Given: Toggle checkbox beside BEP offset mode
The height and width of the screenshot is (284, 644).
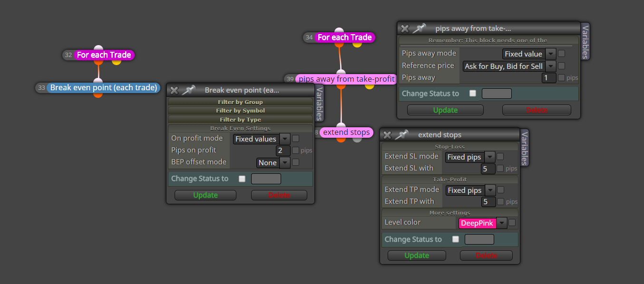Looking at the screenshot, I should (x=296, y=162).
